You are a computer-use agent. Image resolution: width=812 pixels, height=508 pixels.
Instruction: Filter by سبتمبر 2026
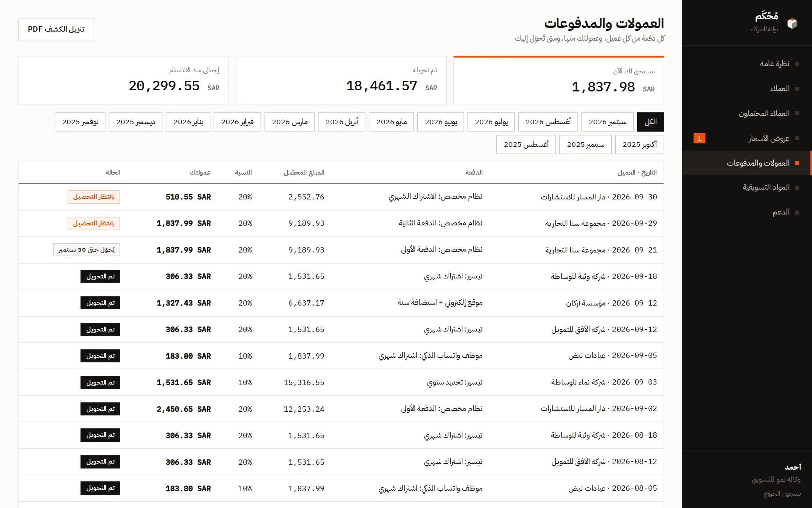[x=607, y=122]
